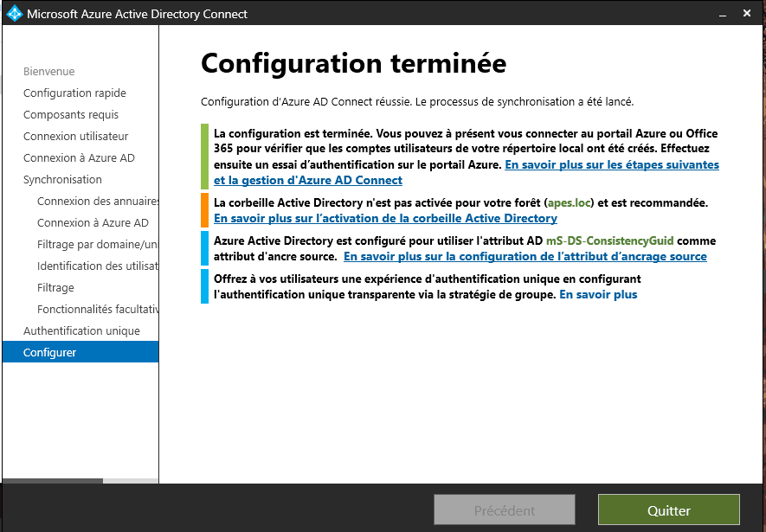
Task: Select Configuration rapide step
Action: [74, 93]
